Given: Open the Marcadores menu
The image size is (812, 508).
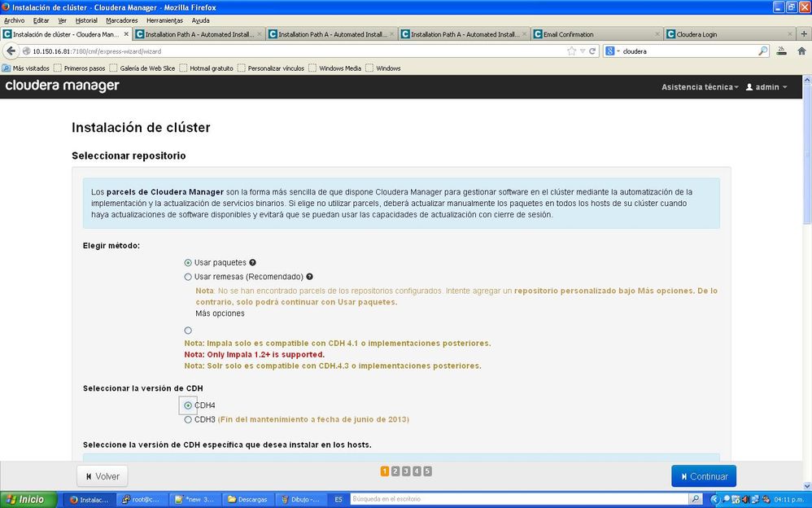Looking at the screenshot, I should tap(122, 20).
